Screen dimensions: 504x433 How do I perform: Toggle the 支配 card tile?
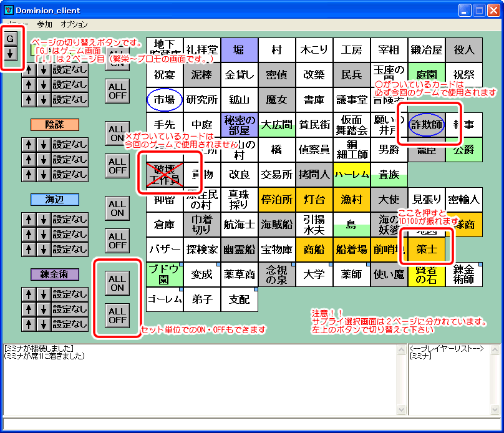pyautogui.click(x=239, y=299)
